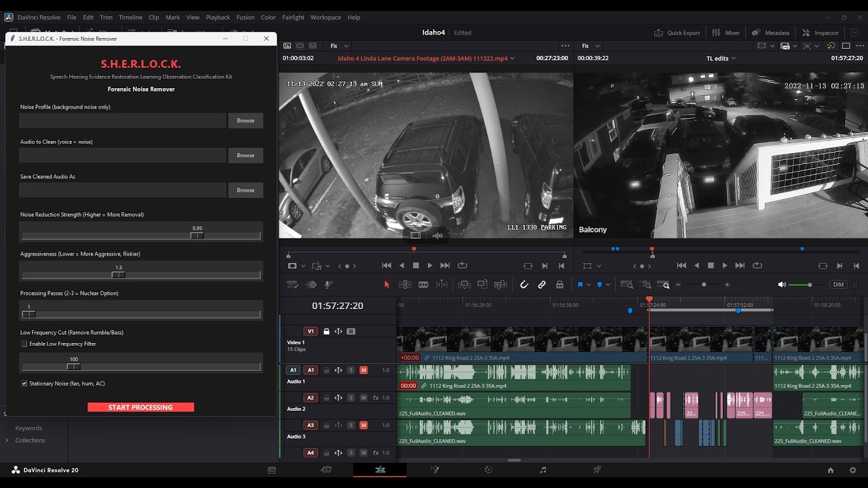Add a blue Marker from toolbar
868x488 pixels.
tap(599, 285)
